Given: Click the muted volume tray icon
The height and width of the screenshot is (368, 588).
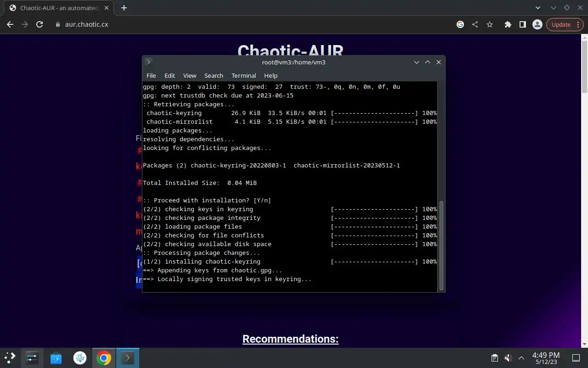Looking at the screenshot, I should [x=508, y=357].
